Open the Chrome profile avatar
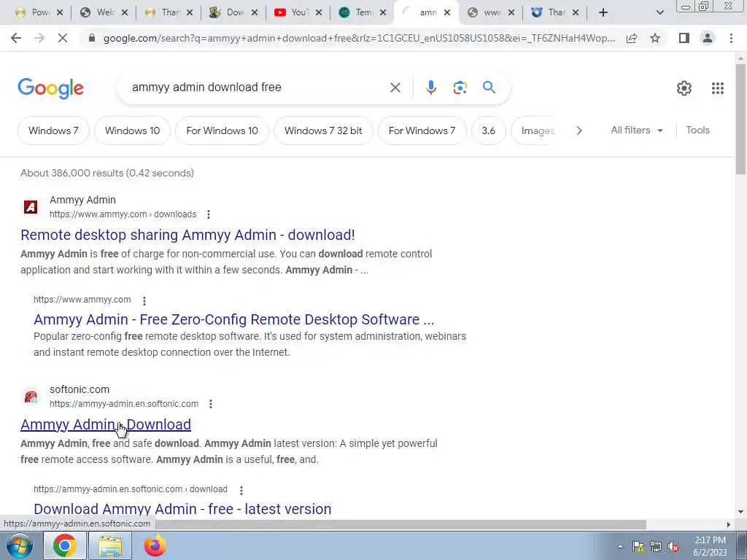This screenshot has width=747, height=560. pos(708,38)
